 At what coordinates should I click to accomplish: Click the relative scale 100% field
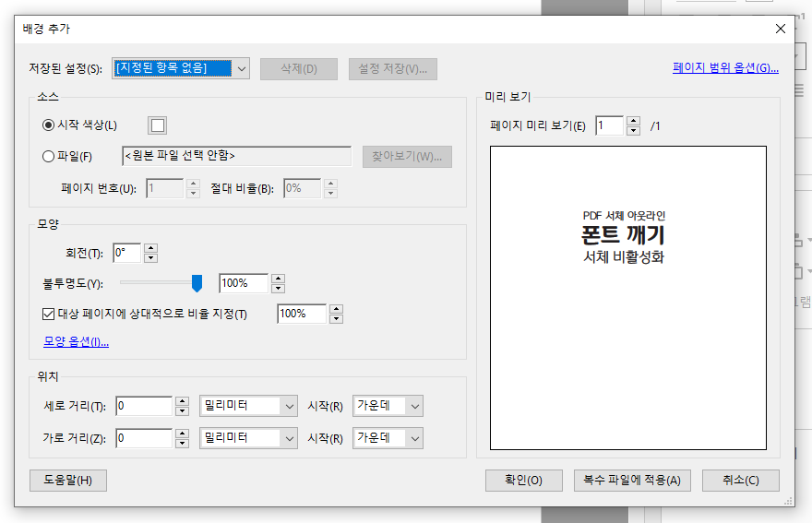[302, 314]
